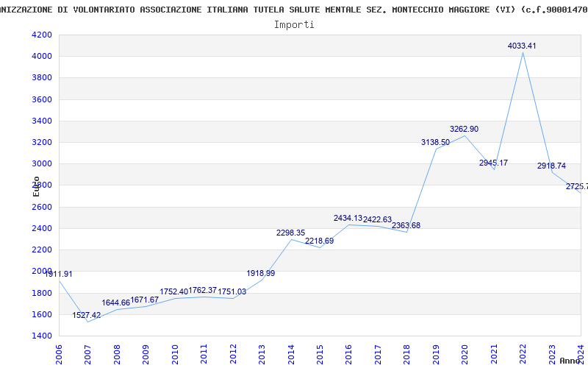
Task: Click the 2013 x-axis year label
Action: (x=262, y=355)
